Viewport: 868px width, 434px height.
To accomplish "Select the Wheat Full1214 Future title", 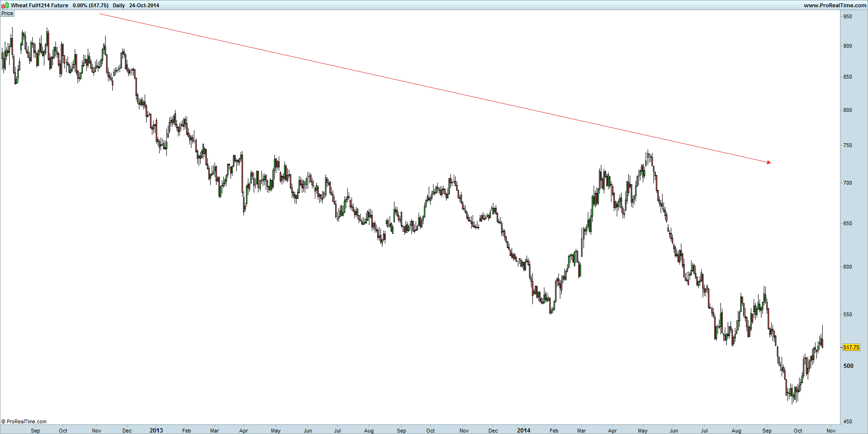I will (40, 5).
